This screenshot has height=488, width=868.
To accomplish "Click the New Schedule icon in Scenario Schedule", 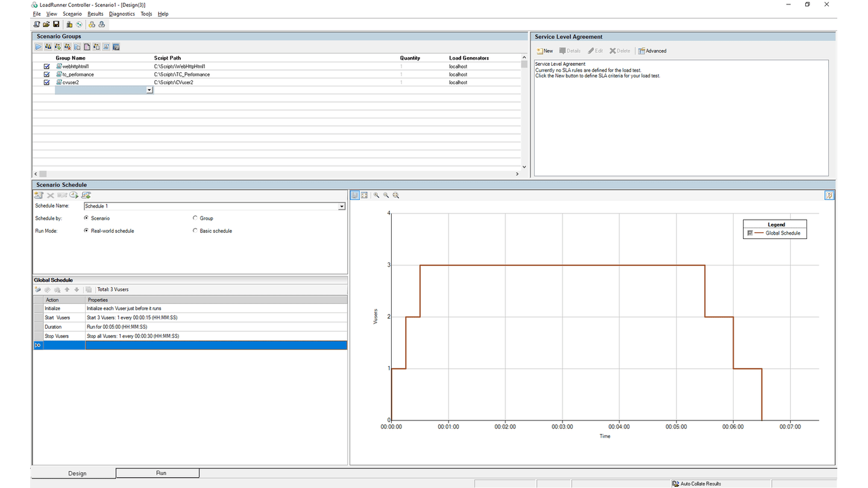I will click(x=39, y=195).
